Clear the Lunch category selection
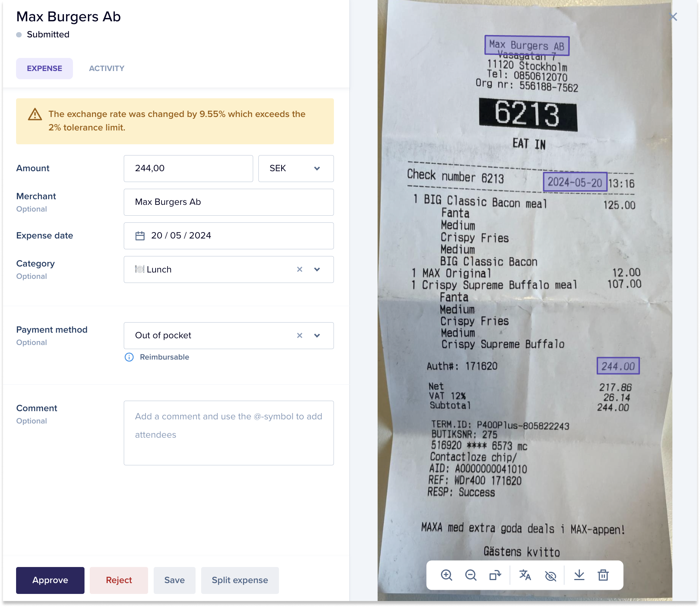 pyautogui.click(x=300, y=269)
